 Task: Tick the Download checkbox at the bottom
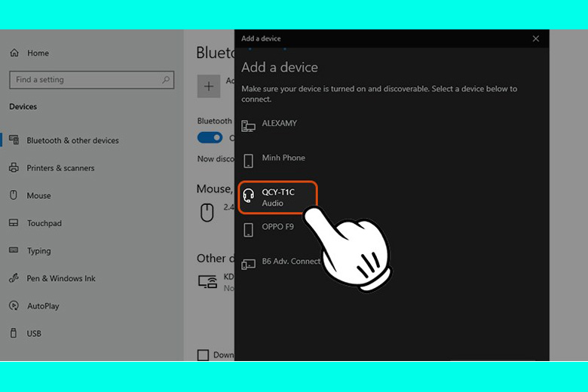coord(203,355)
